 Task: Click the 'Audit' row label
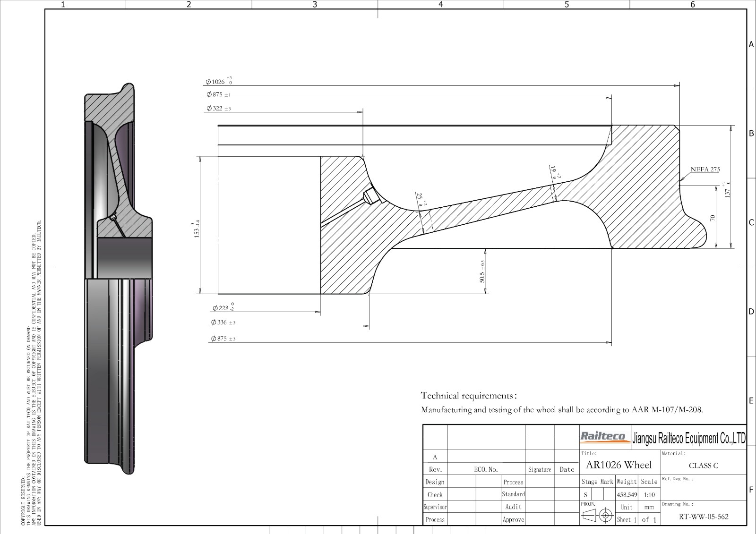coord(513,507)
